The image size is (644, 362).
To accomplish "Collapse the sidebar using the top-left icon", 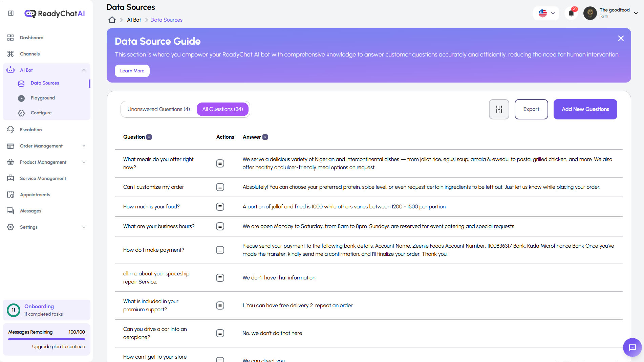I will point(10,13).
